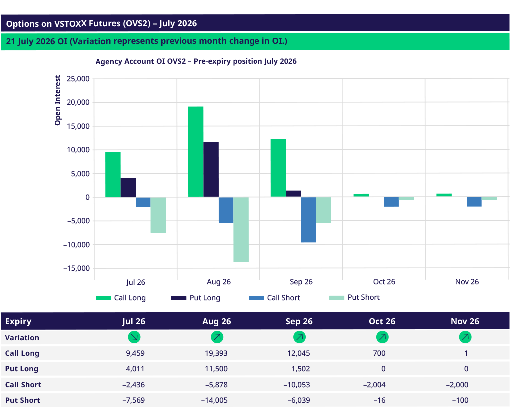Click the Put Long legend color swatch
The width and height of the screenshot is (511, 420).
[x=179, y=298]
